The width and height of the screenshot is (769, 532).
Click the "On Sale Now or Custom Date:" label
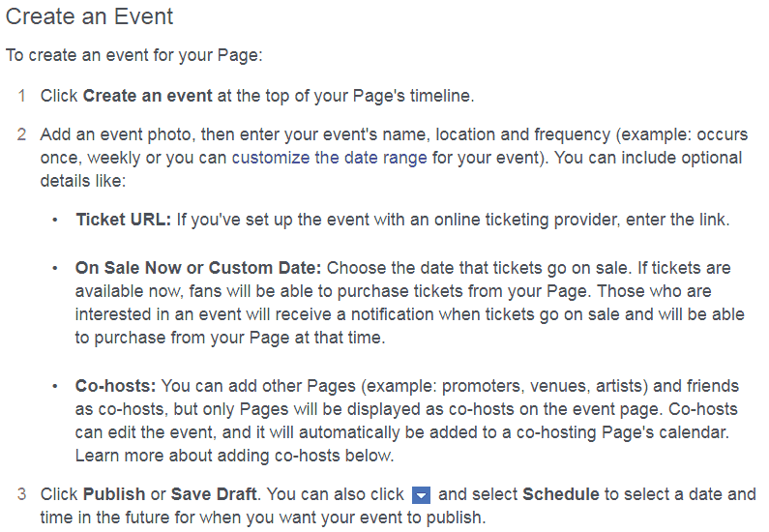pyautogui.click(x=198, y=268)
